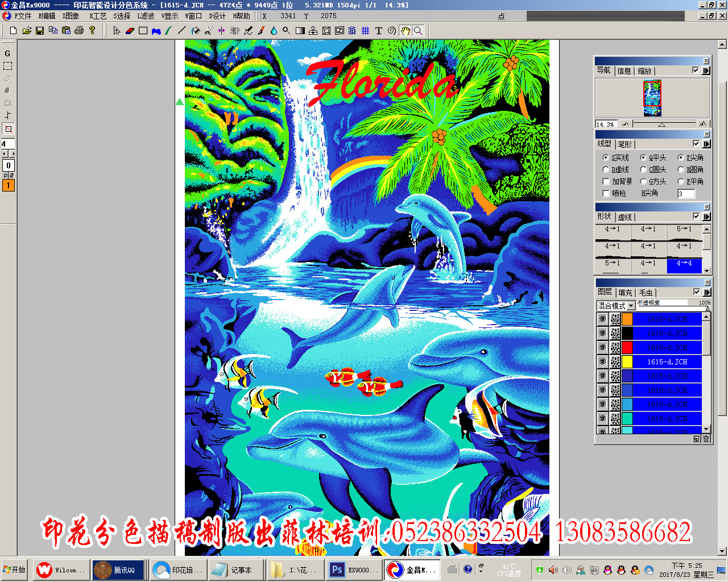Select the Scissors cut tool
The image size is (728, 582).
208,31
